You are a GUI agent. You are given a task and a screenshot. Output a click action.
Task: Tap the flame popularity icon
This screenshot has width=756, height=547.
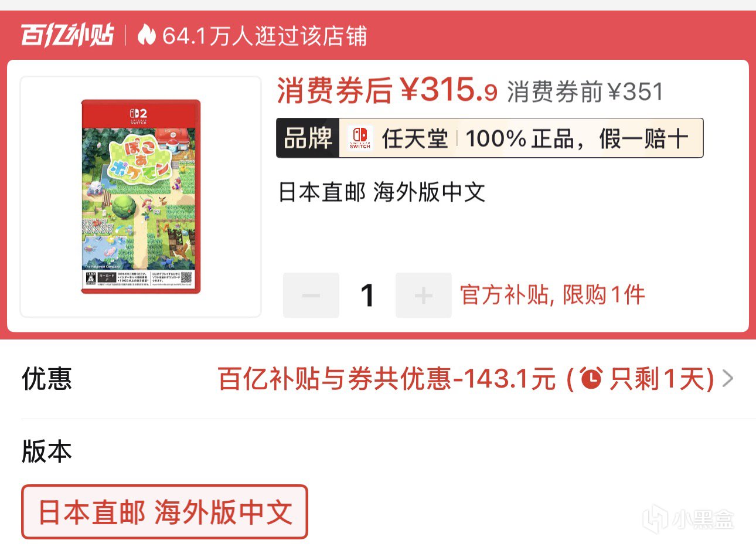147,35
